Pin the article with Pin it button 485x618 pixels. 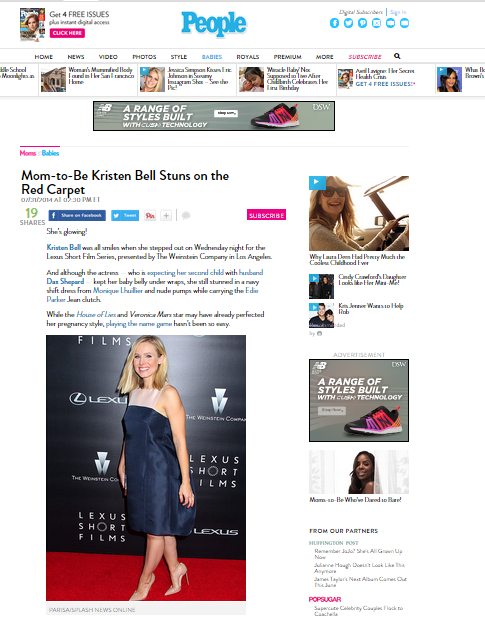pyautogui.click(x=150, y=216)
